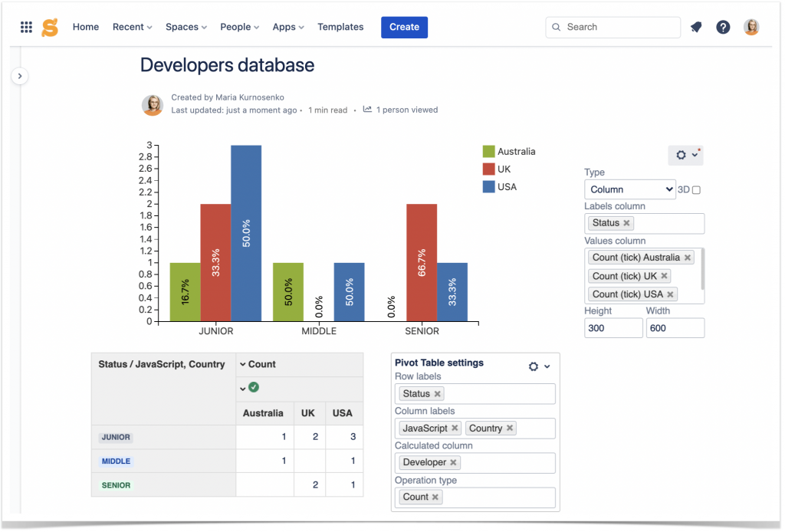Adjust the chart Height value field
The height and width of the screenshot is (532, 785).
(613, 327)
